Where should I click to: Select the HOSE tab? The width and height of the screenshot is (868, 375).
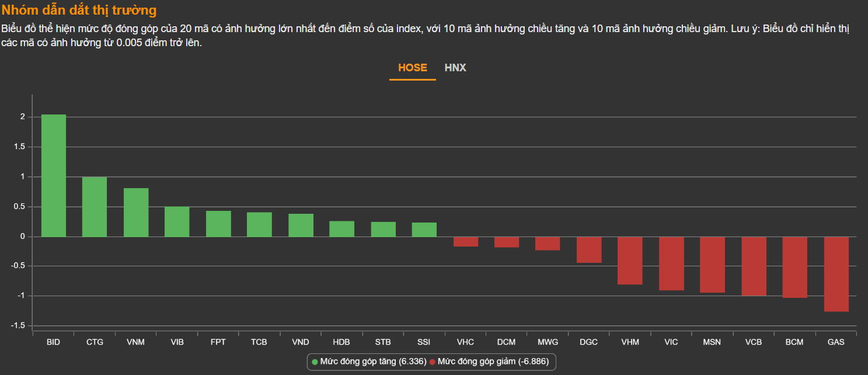tap(413, 68)
